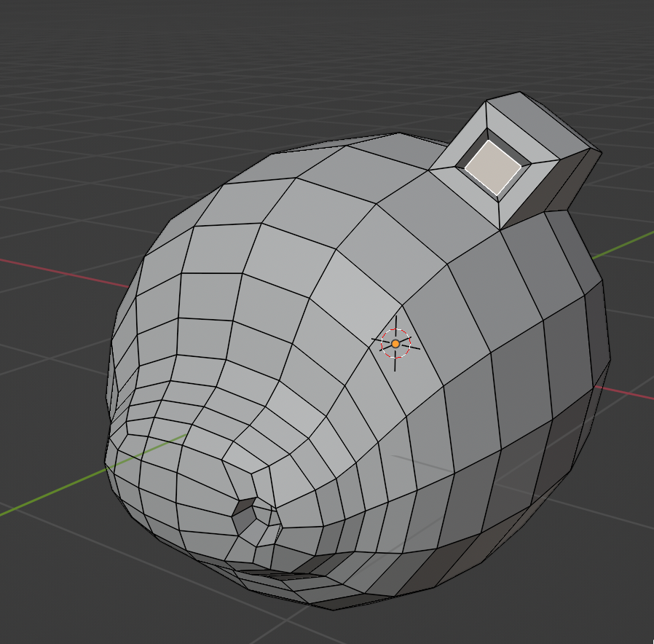The width and height of the screenshot is (654, 644).
Task: Select the highlighted face on the ear extrusion
Action: (x=493, y=167)
